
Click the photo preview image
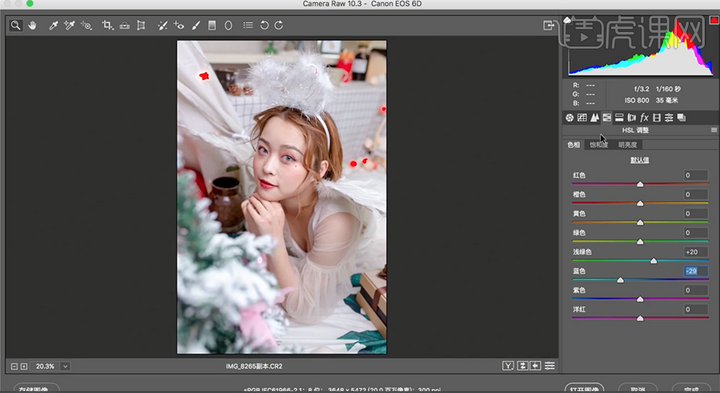[281, 197]
